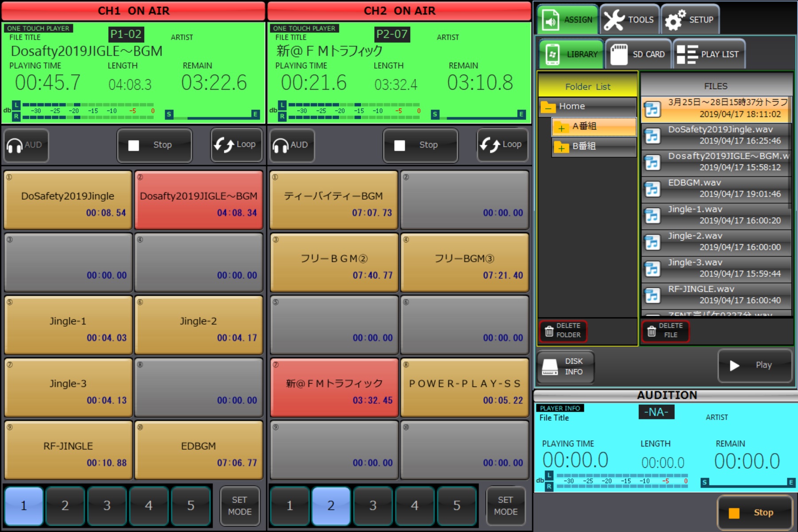Click the CH2 AUD headphones icon
The width and height of the screenshot is (798, 532).
tap(281, 145)
